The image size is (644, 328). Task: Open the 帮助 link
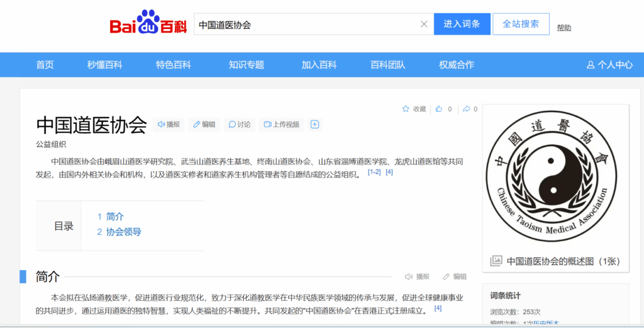point(564,28)
